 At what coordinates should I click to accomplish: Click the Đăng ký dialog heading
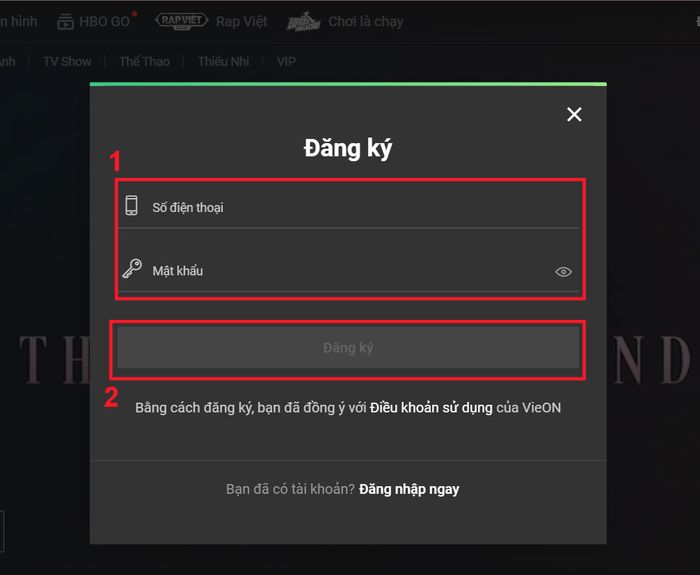tap(348, 148)
